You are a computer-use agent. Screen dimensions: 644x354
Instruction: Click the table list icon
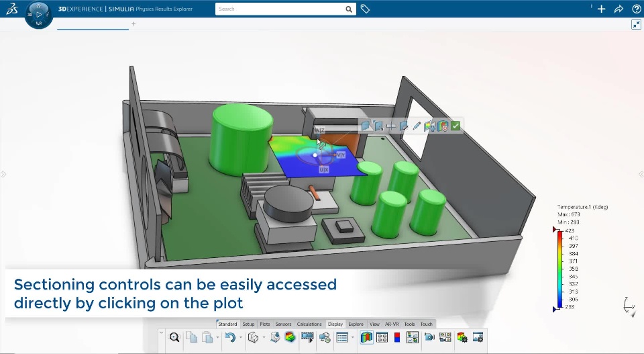click(x=342, y=338)
